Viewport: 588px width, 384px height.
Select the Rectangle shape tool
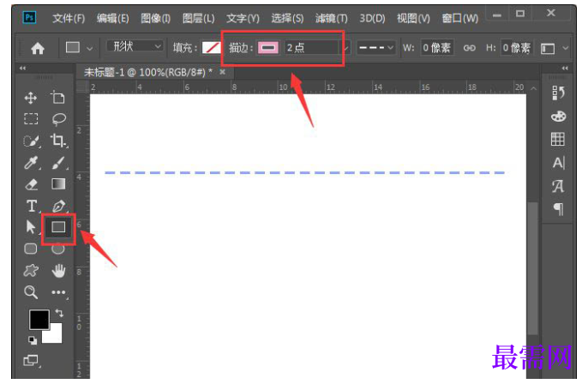click(58, 227)
